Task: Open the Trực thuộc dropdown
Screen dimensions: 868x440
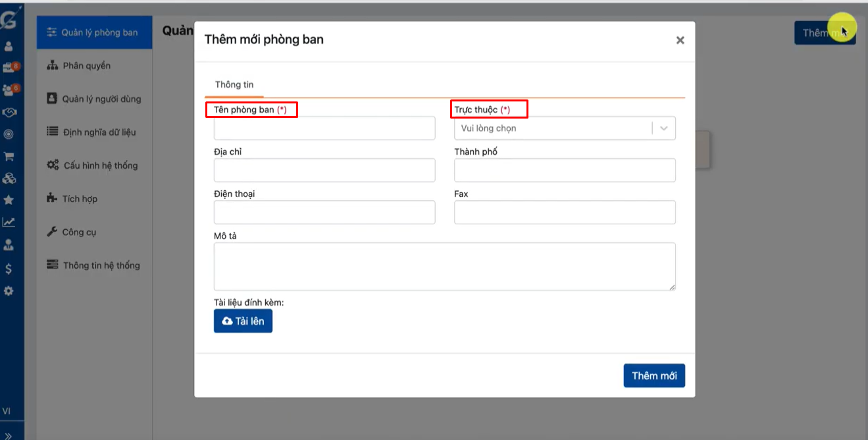Action: 564,128
